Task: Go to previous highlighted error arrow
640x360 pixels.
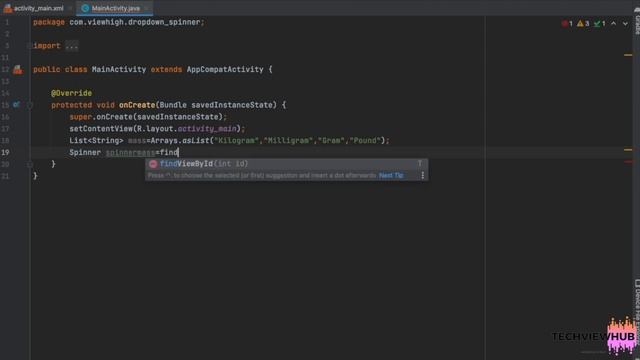Action: coord(613,24)
